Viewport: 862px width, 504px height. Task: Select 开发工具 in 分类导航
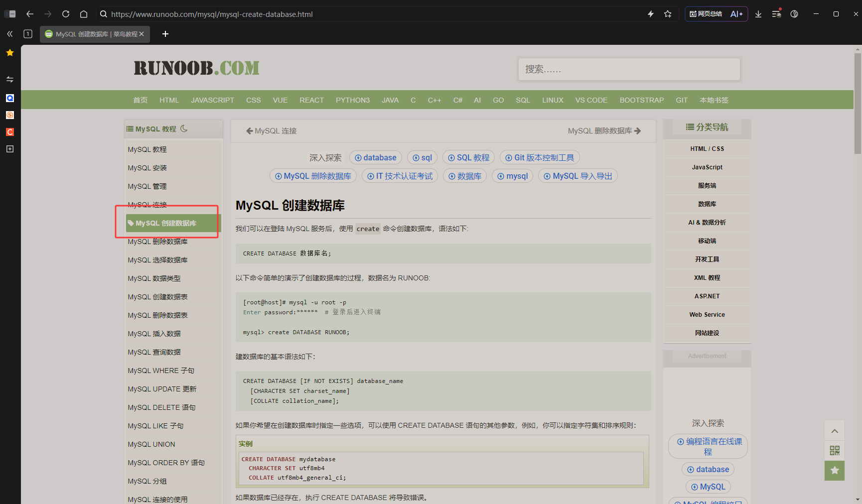707,259
